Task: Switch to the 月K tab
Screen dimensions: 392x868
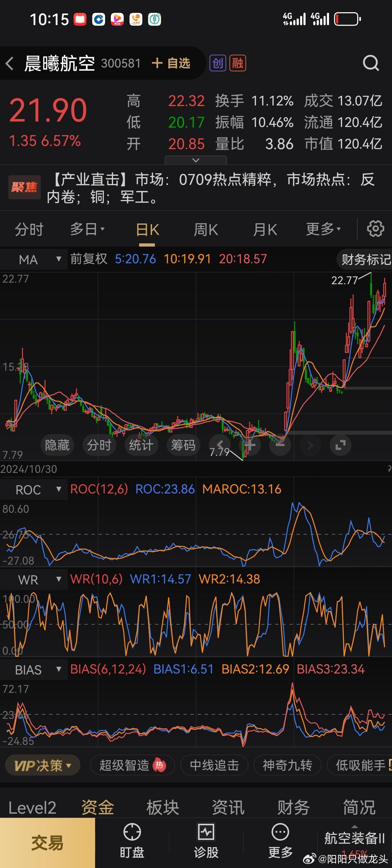Action: click(265, 230)
